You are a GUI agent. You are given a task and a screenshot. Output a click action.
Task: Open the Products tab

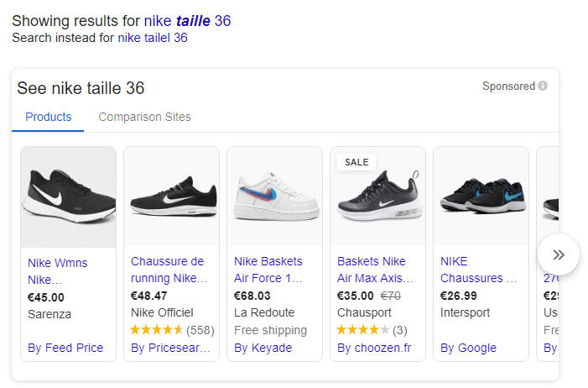pos(48,118)
